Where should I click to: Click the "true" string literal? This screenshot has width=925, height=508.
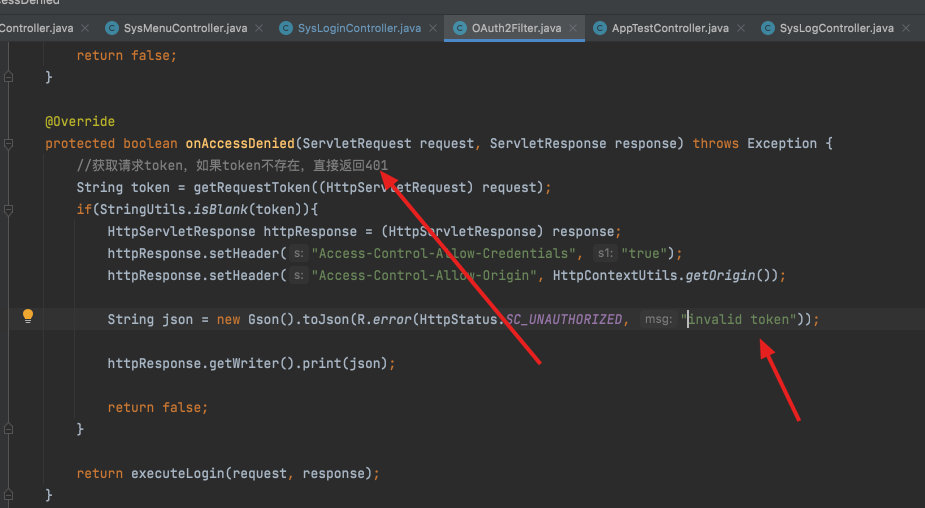click(644, 254)
